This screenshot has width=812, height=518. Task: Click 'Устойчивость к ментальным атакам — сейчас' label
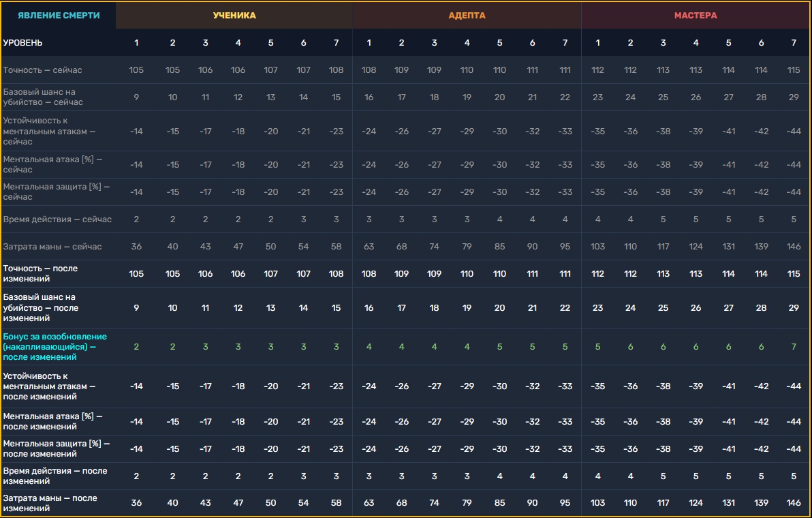coord(49,131)
